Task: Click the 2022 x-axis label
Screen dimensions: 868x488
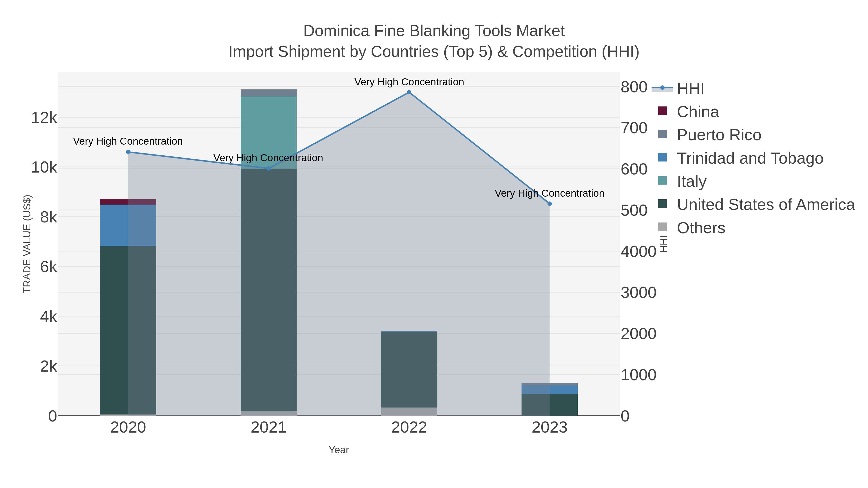Action: (409, 428)
